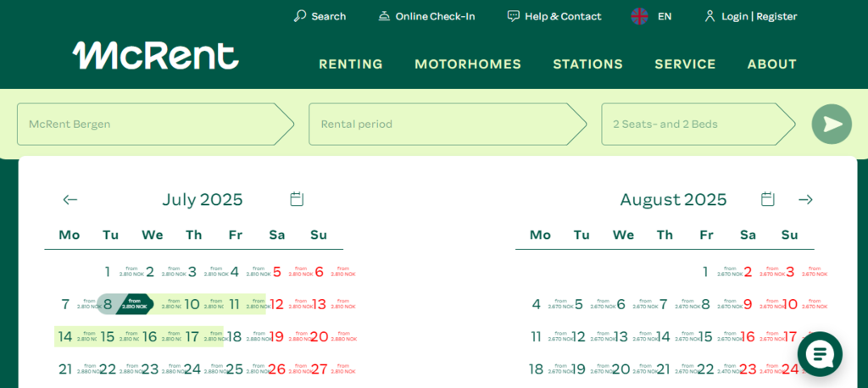This screenshot has width=868, height=388.
Task: Submit search with paper plane button
Action: pos(832,125)
